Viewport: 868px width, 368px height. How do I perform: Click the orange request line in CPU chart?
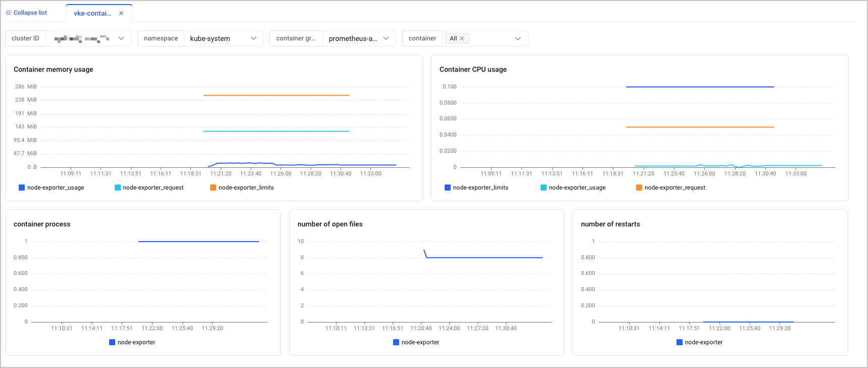coord(700,127)
